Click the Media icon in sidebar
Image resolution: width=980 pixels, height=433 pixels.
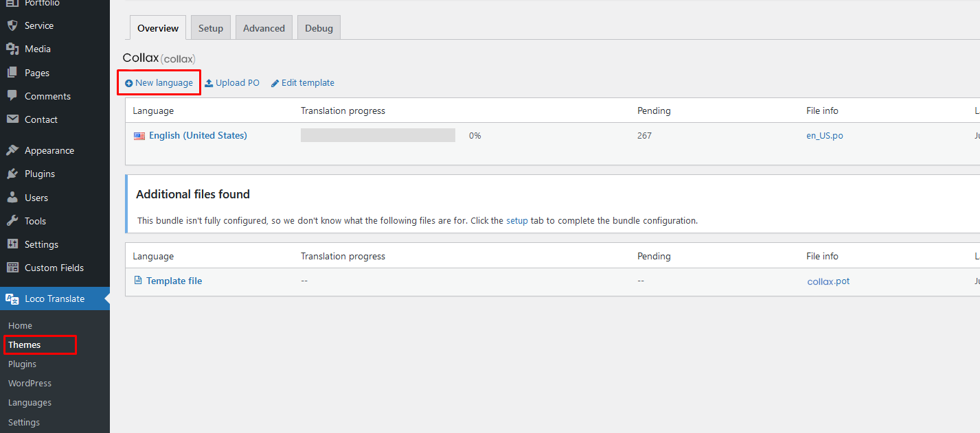pyautogui.click(x=12, y=49)
